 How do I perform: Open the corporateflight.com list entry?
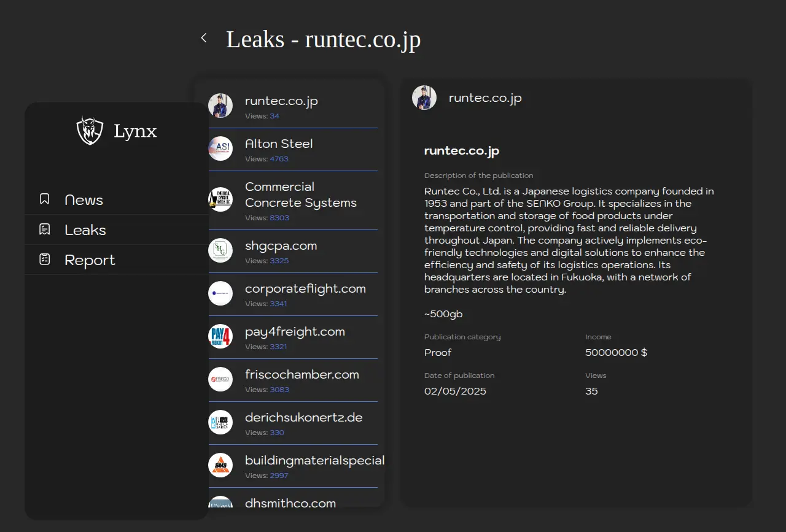(x=305, y=289)
